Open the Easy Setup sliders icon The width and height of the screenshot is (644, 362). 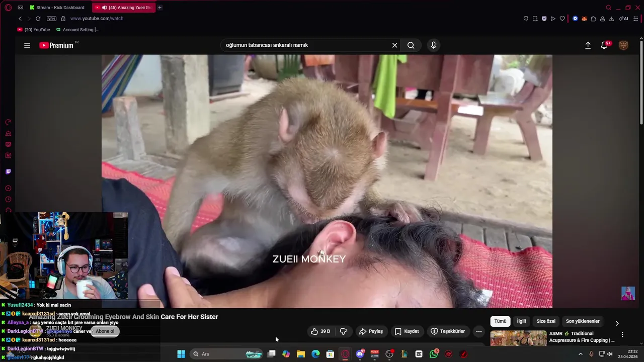click(635, 19)
